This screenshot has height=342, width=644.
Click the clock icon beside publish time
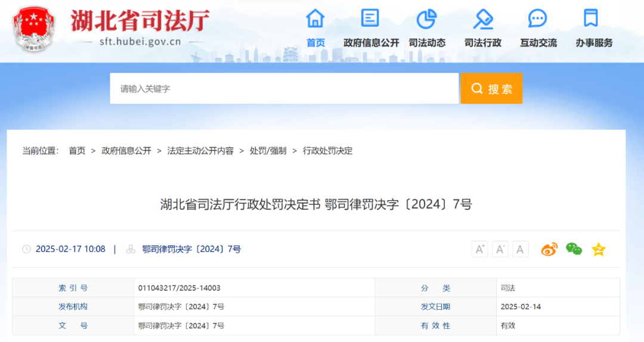tap(26, 249)
